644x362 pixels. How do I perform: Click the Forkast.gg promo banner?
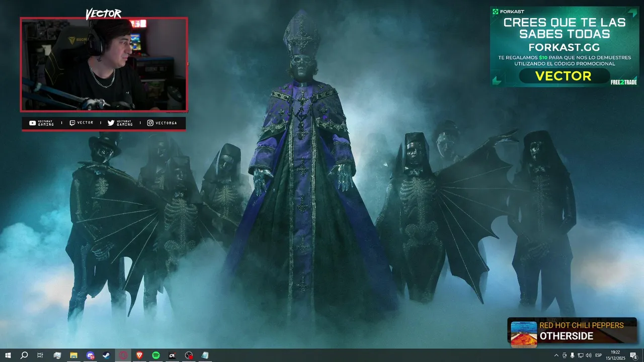point(565,46)
